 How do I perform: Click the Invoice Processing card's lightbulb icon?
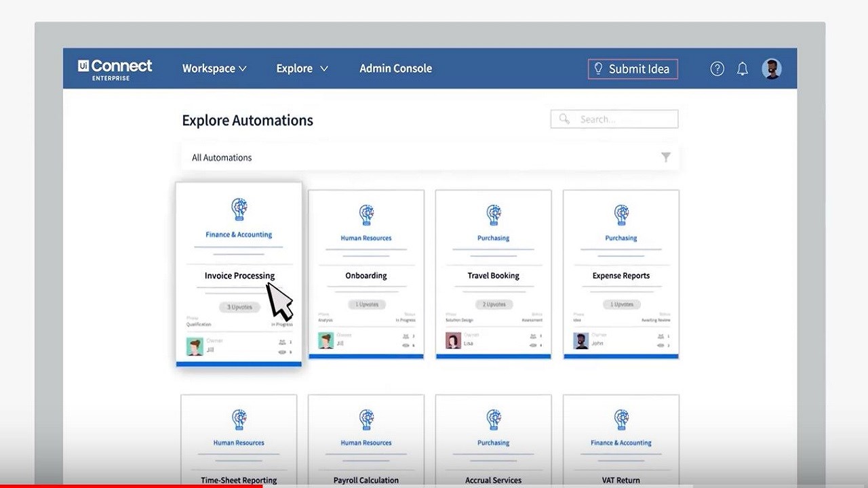pyautogui.click(x=239, y=209)
